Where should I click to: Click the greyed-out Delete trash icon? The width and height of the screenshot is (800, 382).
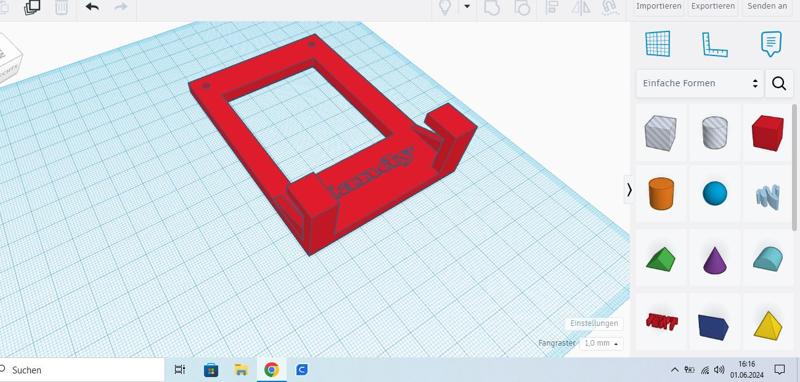tap(61, 7)
